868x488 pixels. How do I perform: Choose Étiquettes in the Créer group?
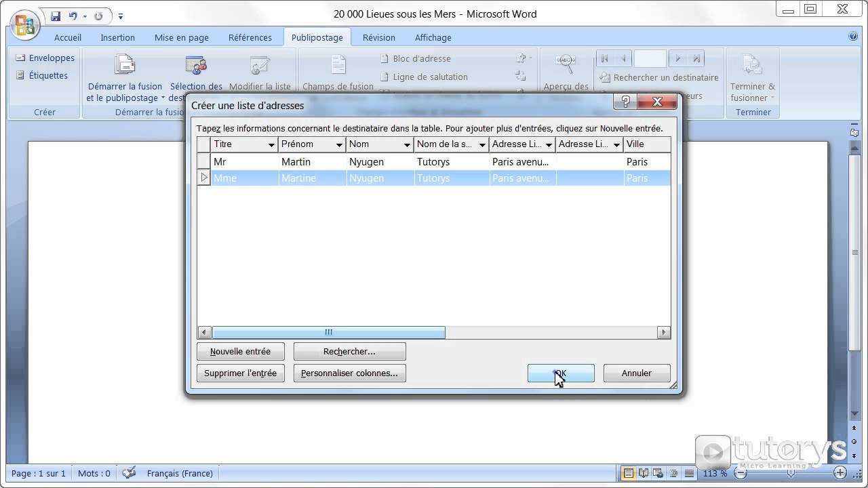click(x=42, y=75)
